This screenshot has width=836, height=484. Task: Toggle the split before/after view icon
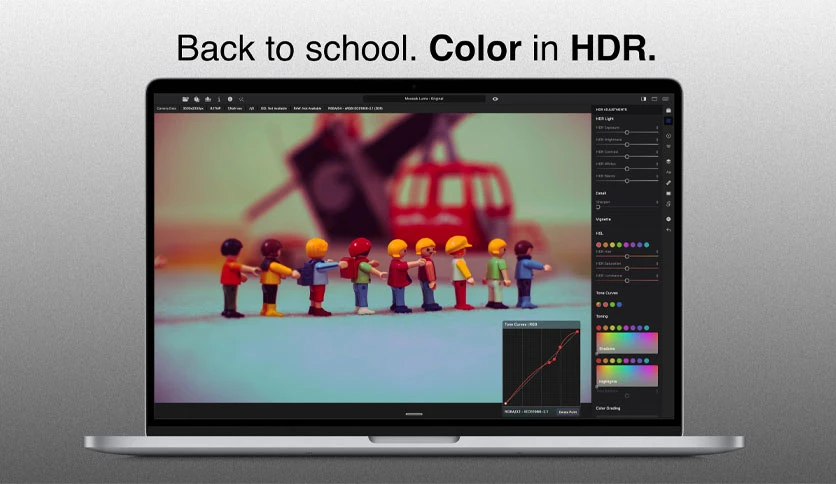[644, 99]
